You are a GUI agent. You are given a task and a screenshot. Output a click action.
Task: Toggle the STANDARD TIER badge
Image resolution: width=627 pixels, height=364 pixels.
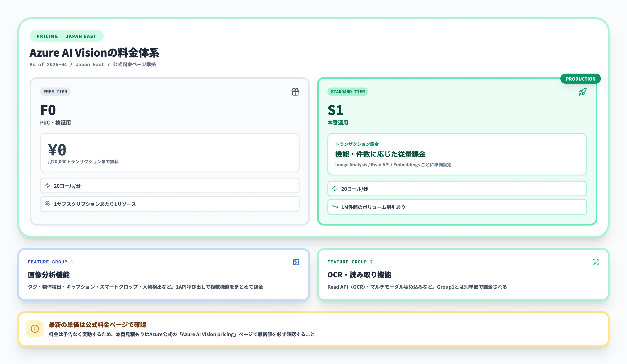click(x=348, y=92)
